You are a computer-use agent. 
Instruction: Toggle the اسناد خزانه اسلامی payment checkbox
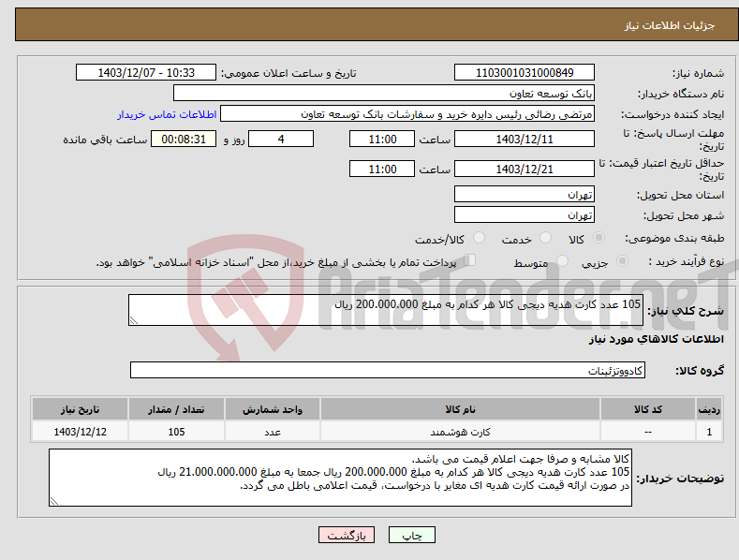click(469, 260)
